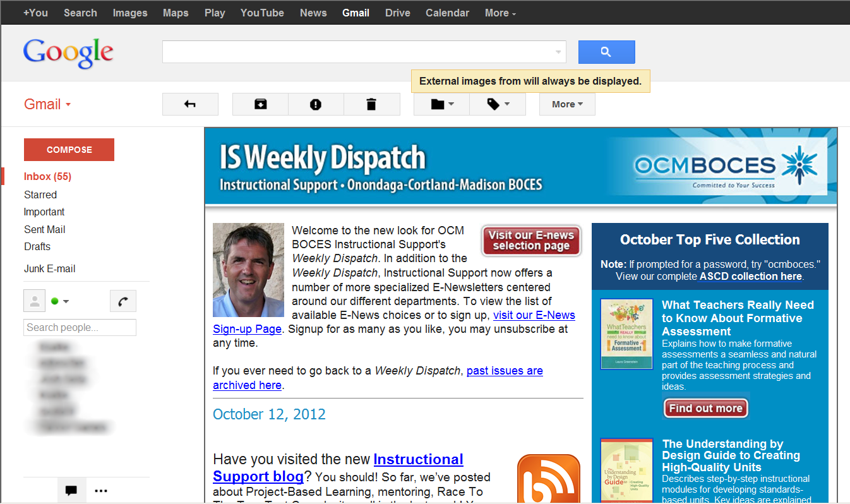Click the Find out more button

point(705,408)
